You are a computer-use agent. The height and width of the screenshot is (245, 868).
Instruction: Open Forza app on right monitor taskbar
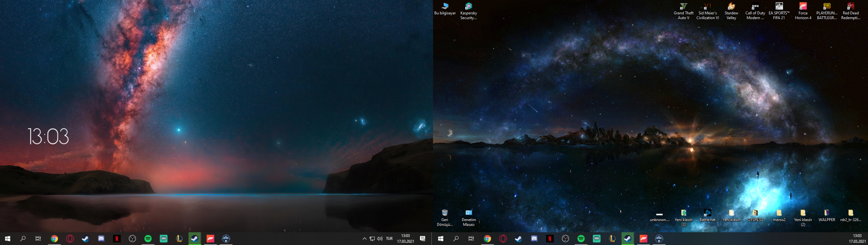pyautogui.click(x=643, y=239)
